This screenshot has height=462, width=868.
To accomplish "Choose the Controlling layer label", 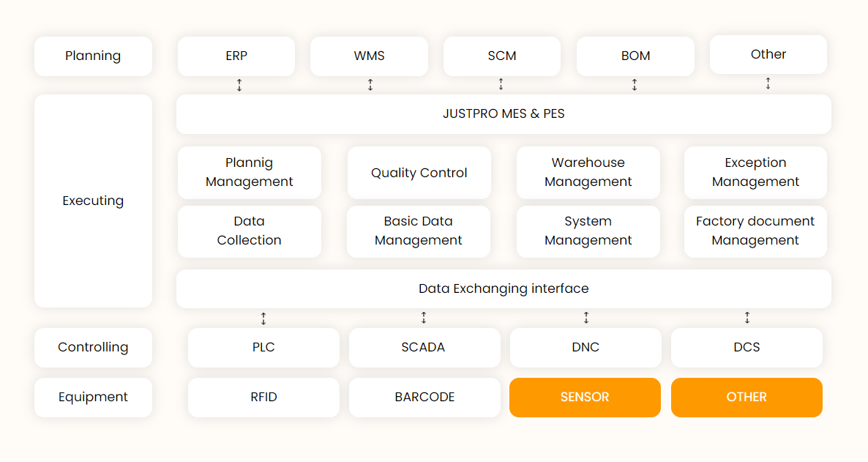I will click(93, 348).
